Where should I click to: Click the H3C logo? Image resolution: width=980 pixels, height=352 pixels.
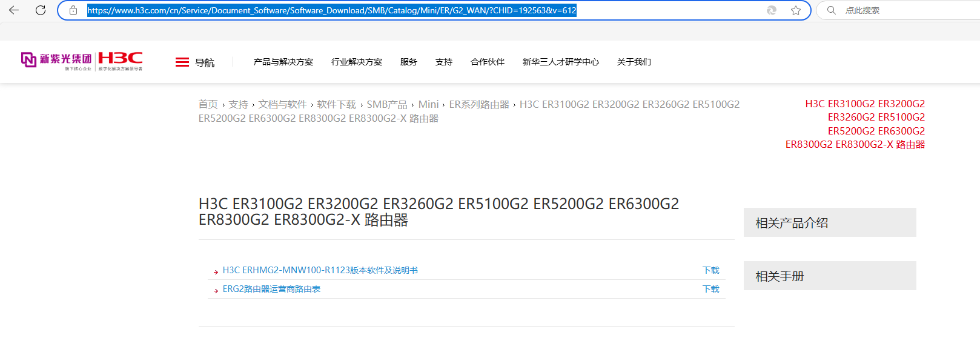[x=121, y=60]
